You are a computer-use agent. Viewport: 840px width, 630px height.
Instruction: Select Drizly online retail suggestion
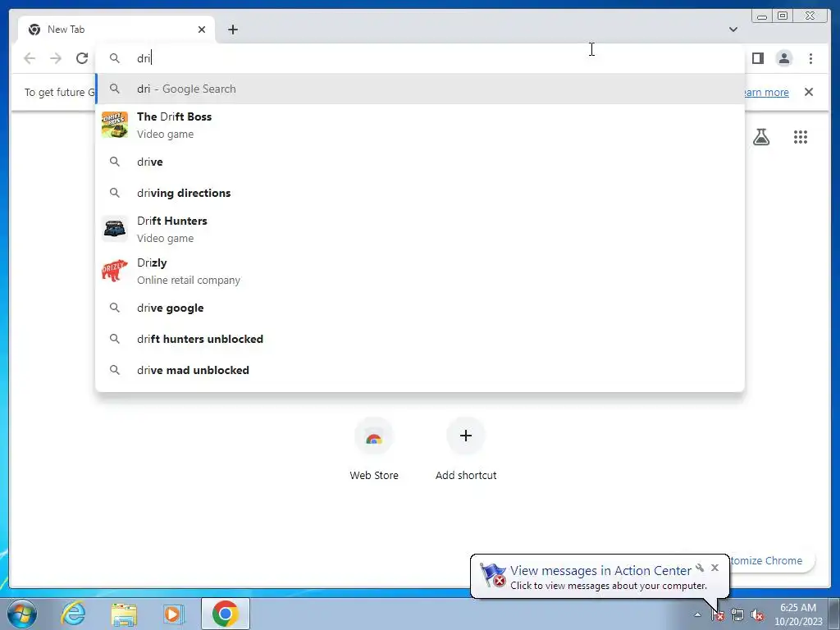[x=420, y=271]
